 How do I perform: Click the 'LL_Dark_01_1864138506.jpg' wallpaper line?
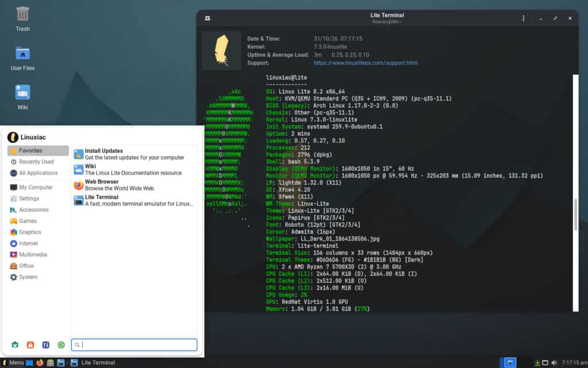pyautogui.click(x=323, y=239)
